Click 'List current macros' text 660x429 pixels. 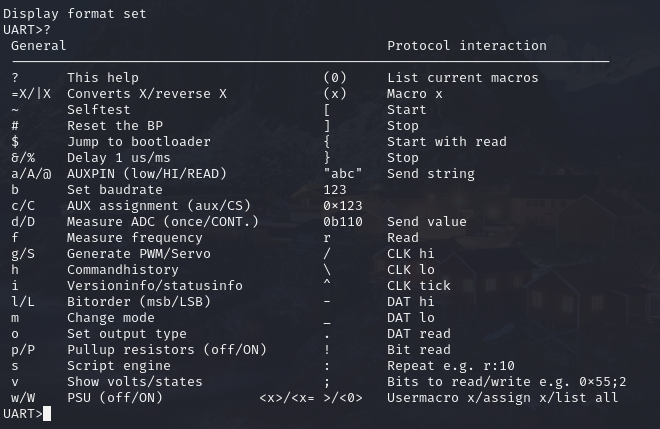point(462,77)
